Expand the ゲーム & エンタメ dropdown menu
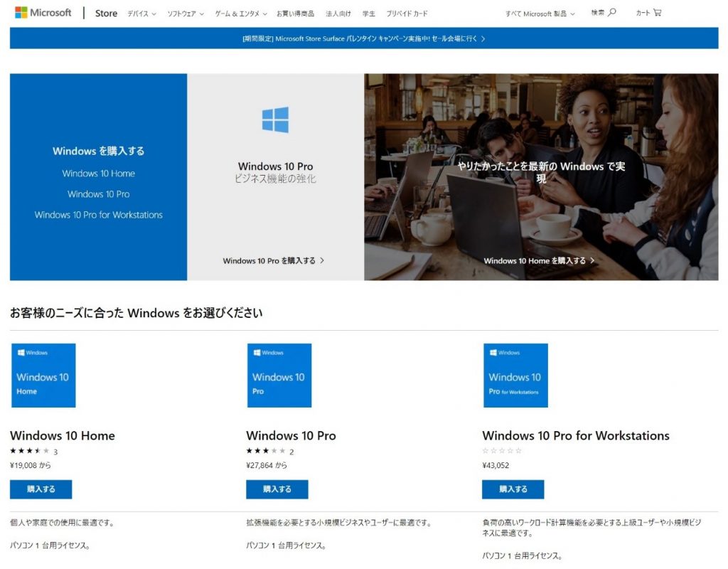 241,14
